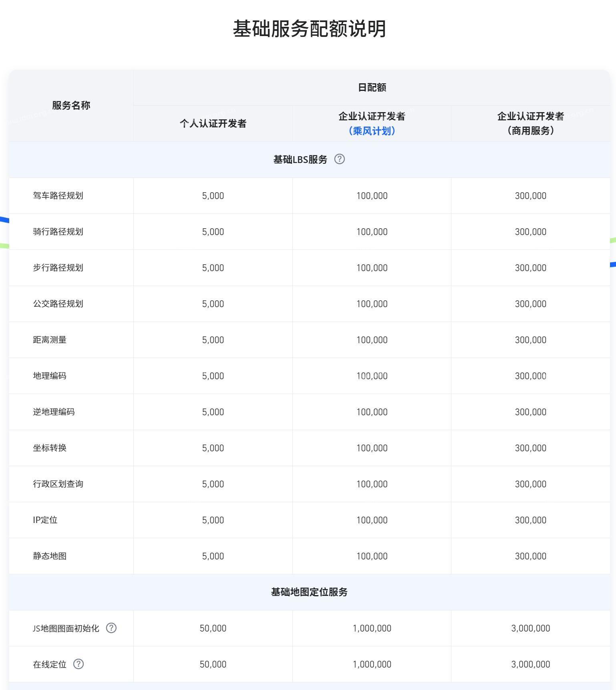Screen dimensions: 616x690
Task: Click the 基础地图定位服务 section title
Action: tap(309, 592)
